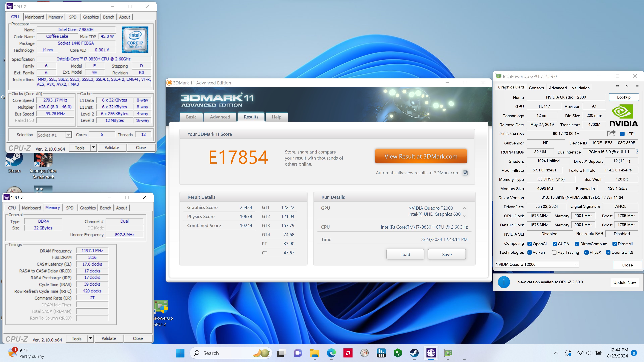The image size is (644, 362).
Task: Show hidden system tray icons
Action: 556,353
